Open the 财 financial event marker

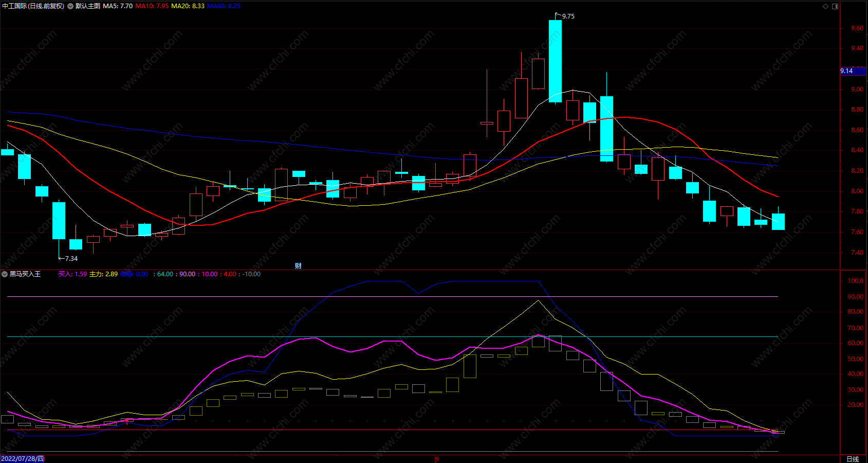pos(298,266)
